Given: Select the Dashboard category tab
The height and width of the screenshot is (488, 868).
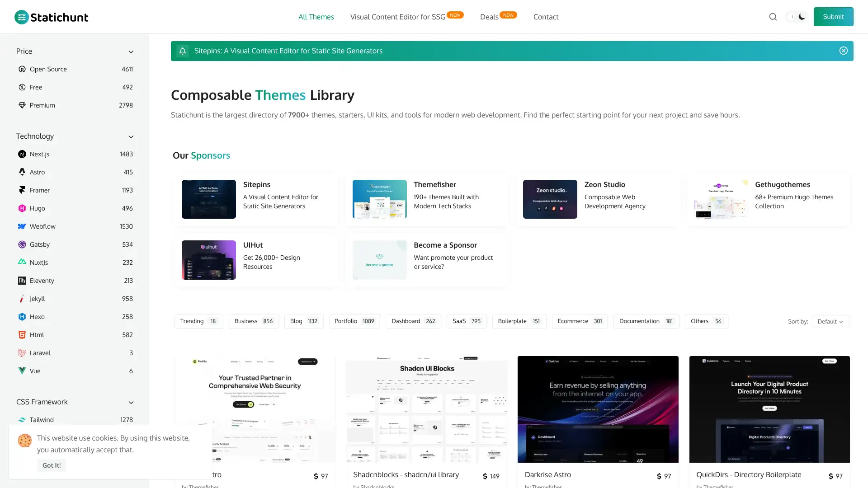Looking at the screenshot, I should (x=413, y=321).
